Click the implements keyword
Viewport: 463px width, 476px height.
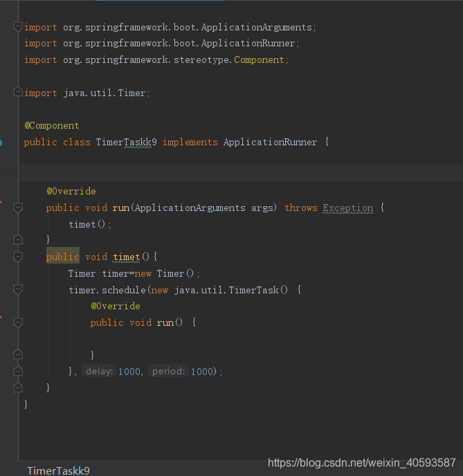pyautogui.click(x=190, y=142)
